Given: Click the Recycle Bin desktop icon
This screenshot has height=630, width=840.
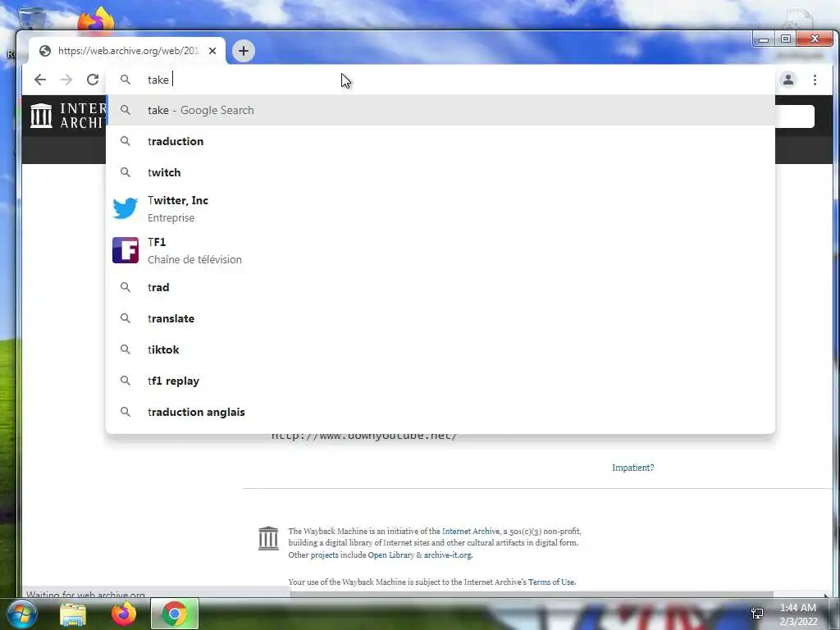Looking at the screenshot, I should [32, 19].
